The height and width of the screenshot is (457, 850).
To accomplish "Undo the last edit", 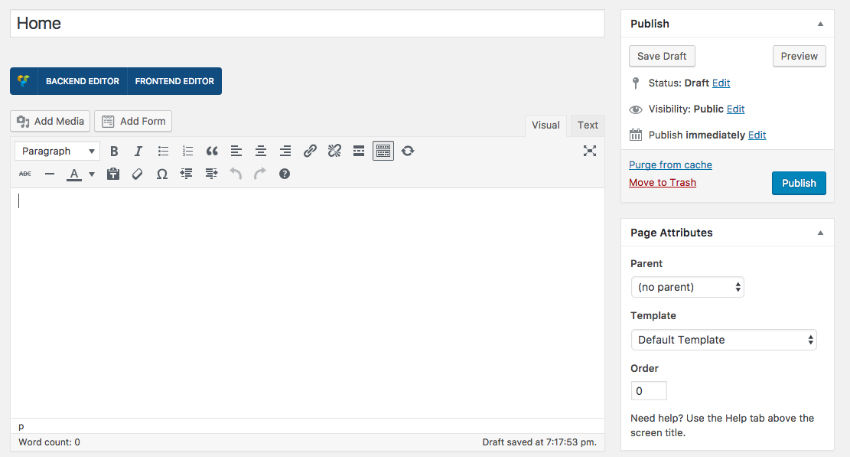I will pyautogui.click(x=235, y=174).
